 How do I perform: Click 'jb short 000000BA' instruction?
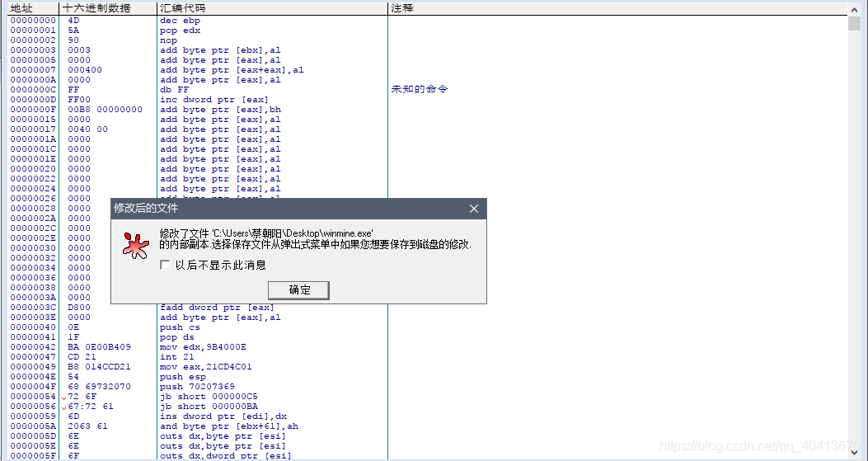(209, 407)
